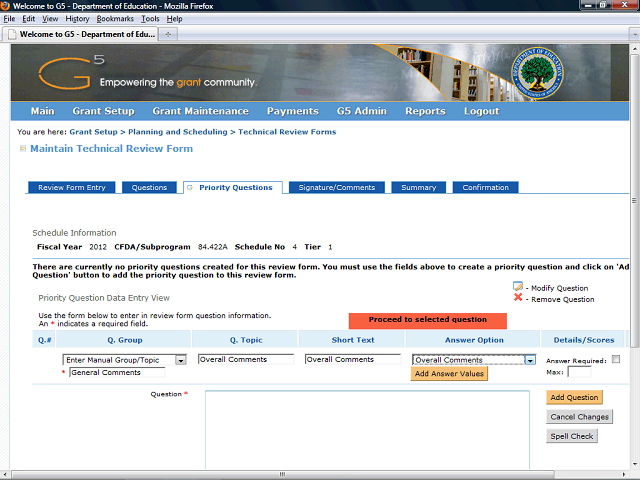Screen dimensions: 640x480
Task: Open the View menu
Action: pyautogui.click(x=50, y=19)
